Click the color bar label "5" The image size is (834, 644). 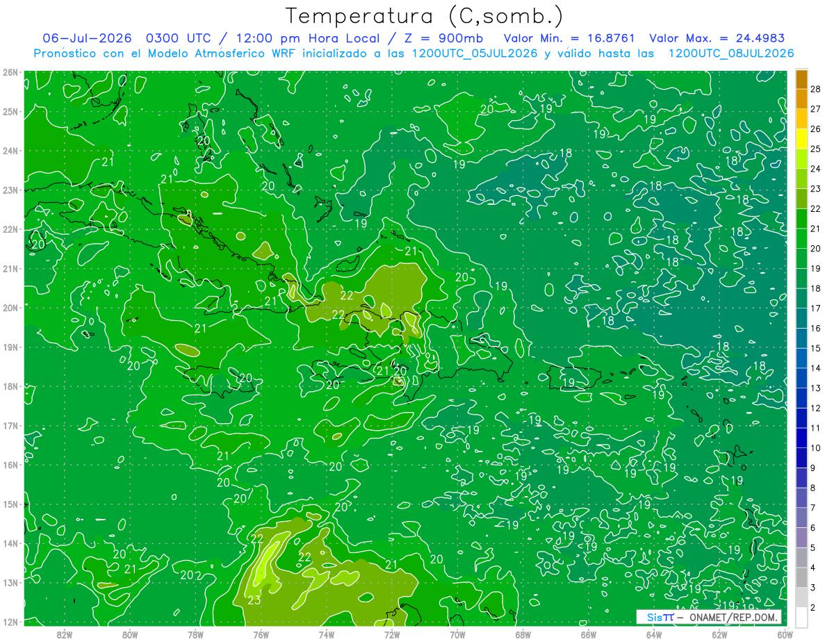pos(813,548)
